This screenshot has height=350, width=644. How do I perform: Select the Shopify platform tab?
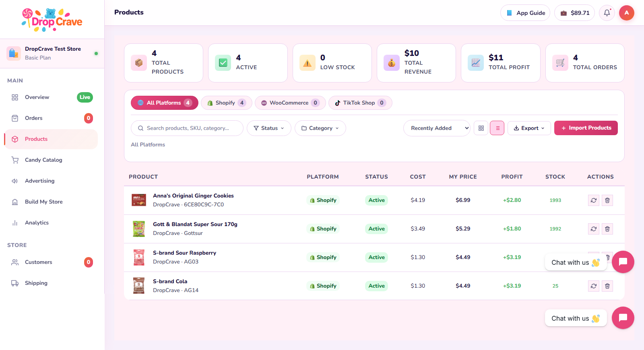227,103
